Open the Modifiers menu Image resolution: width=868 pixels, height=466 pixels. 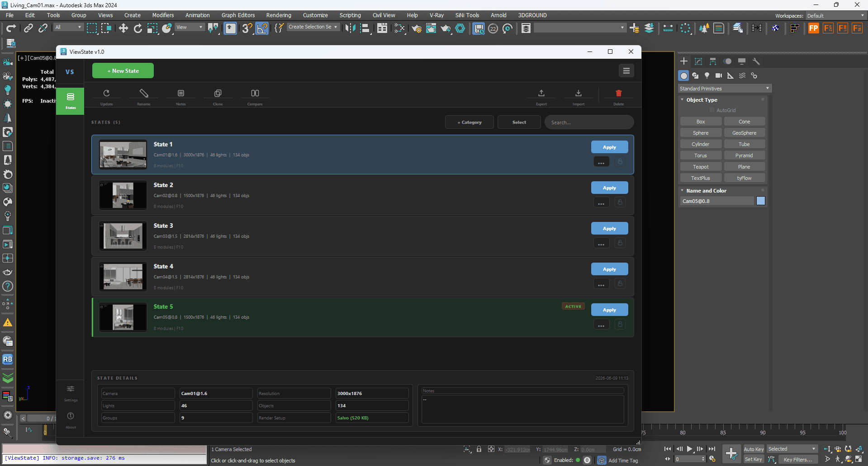coord(163,15)
